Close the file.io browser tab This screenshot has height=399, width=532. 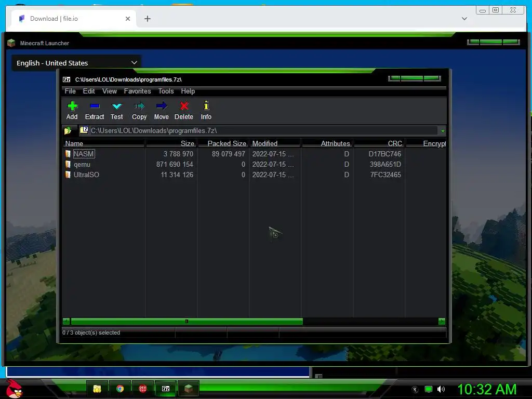click(x=128, y=19)
